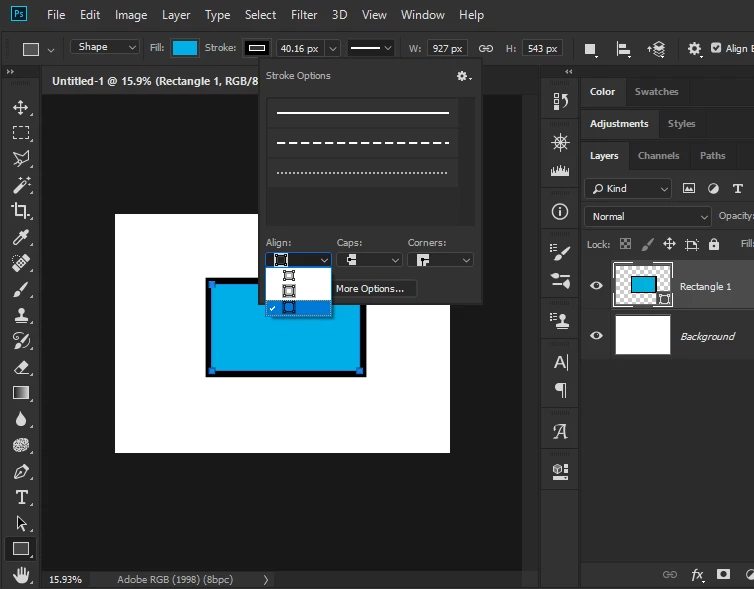Open Stroke Options panel gear menu
This screenshot has width=754, height=589.
464,76
